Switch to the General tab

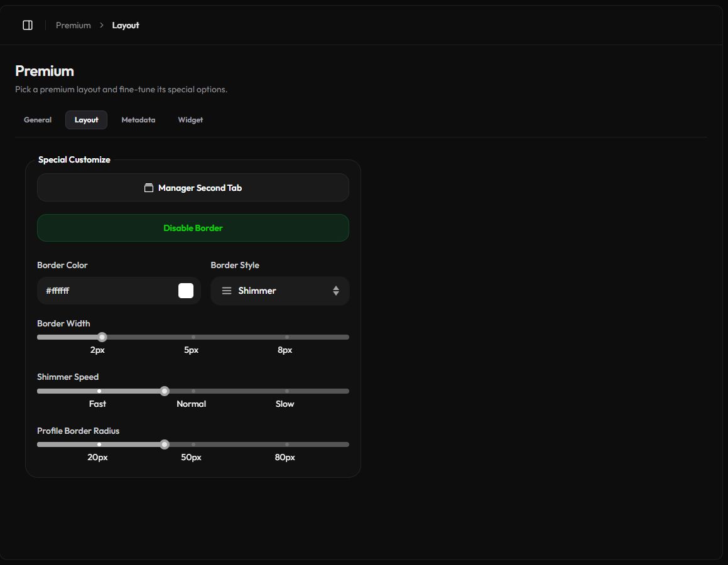point(38,120)
